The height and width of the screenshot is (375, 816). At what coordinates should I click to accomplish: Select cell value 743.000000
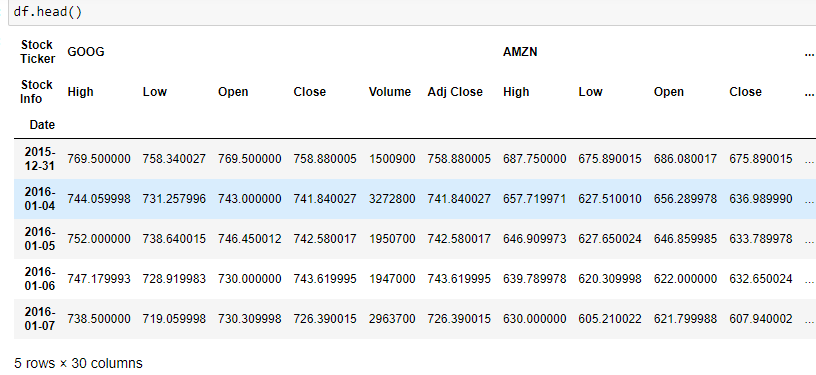click(250, 199)
